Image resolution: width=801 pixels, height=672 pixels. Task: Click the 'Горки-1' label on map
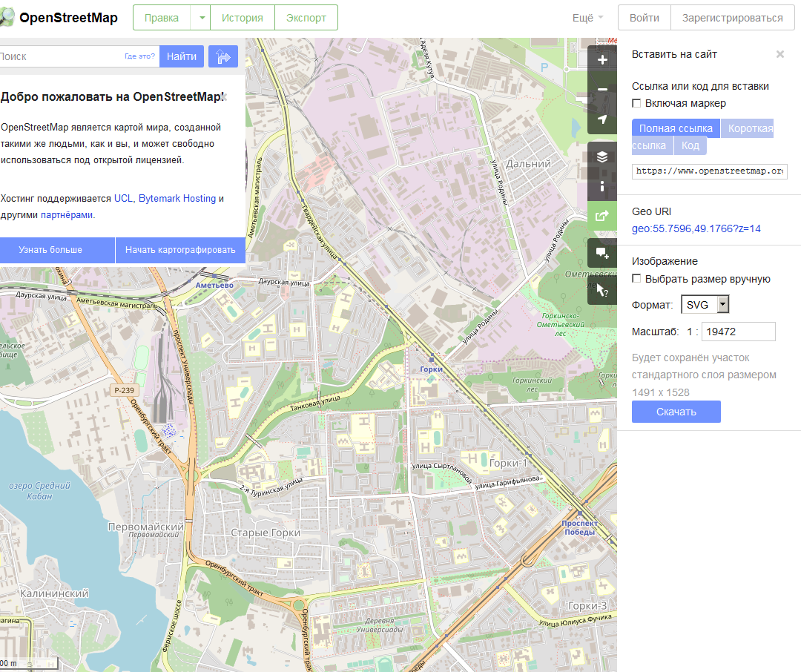click(x=508, y=463)
